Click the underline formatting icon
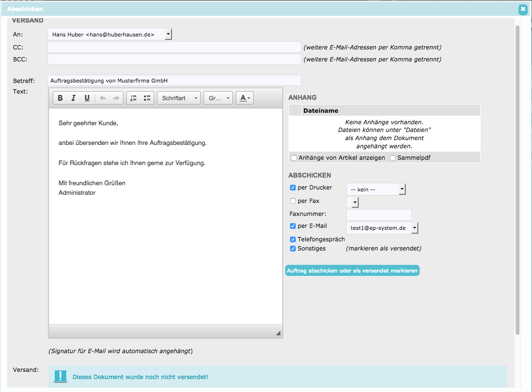Viewport: 532px width, 392px height. pos(87,98)
